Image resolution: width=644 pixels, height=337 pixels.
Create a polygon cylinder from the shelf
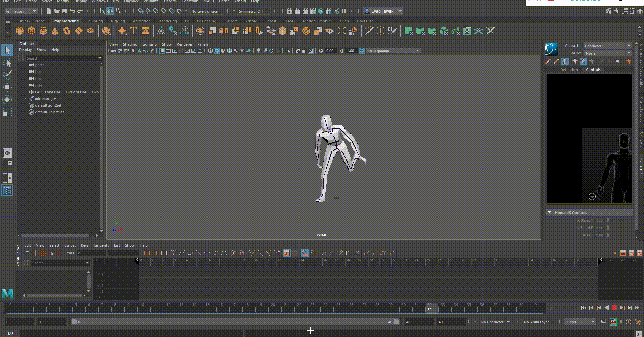coord(43,31)
